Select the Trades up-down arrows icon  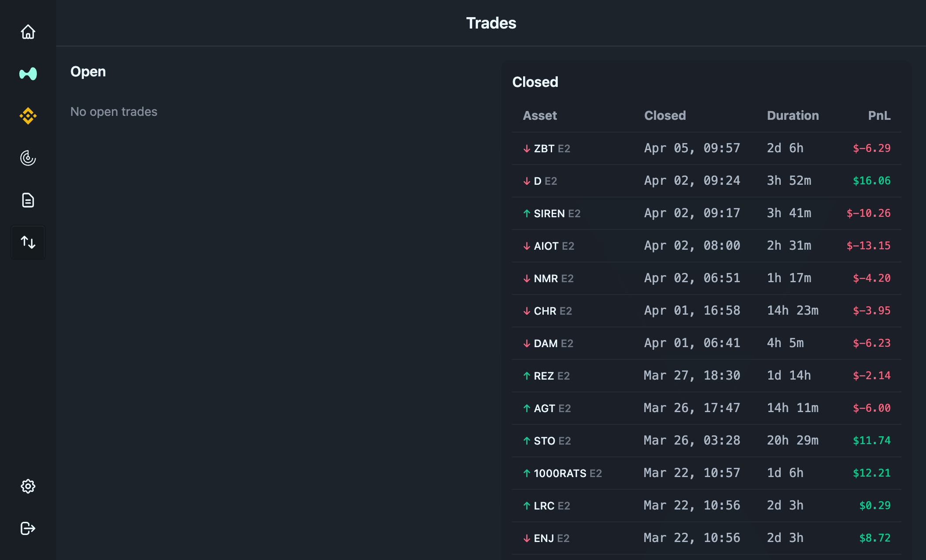click(28, 242)
